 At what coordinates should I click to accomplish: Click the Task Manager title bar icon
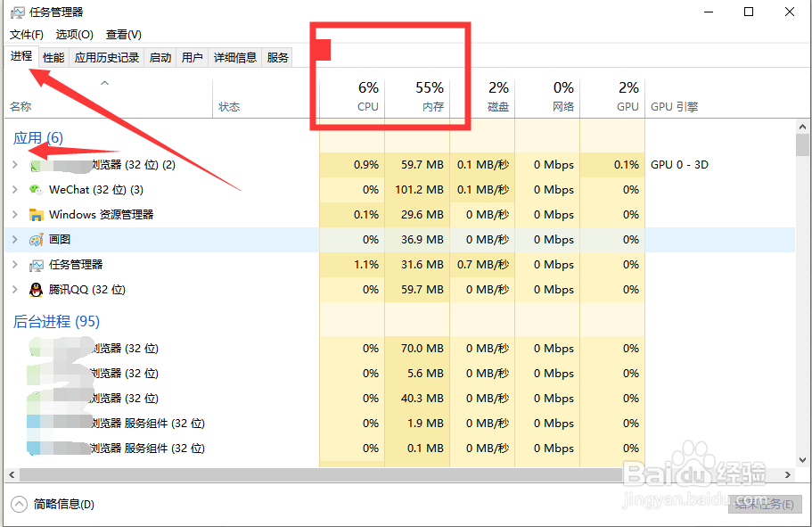click(x=17, y=12)
